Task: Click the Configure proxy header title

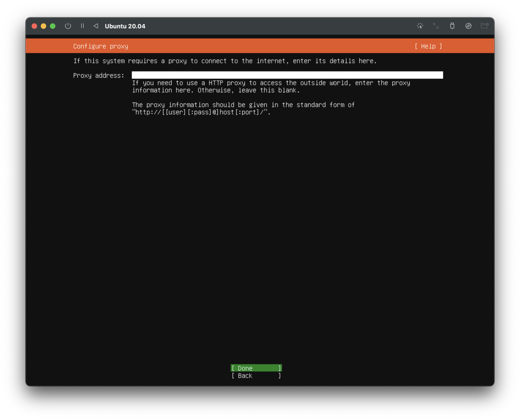Action: pyautogui.click(x=100, y=46)
